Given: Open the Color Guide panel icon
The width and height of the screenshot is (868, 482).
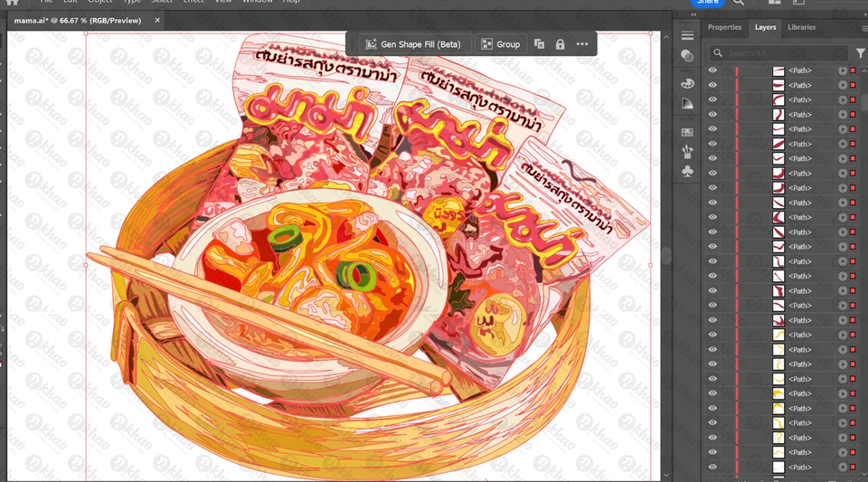Looking at the screenshot, I should click(687, 103).
